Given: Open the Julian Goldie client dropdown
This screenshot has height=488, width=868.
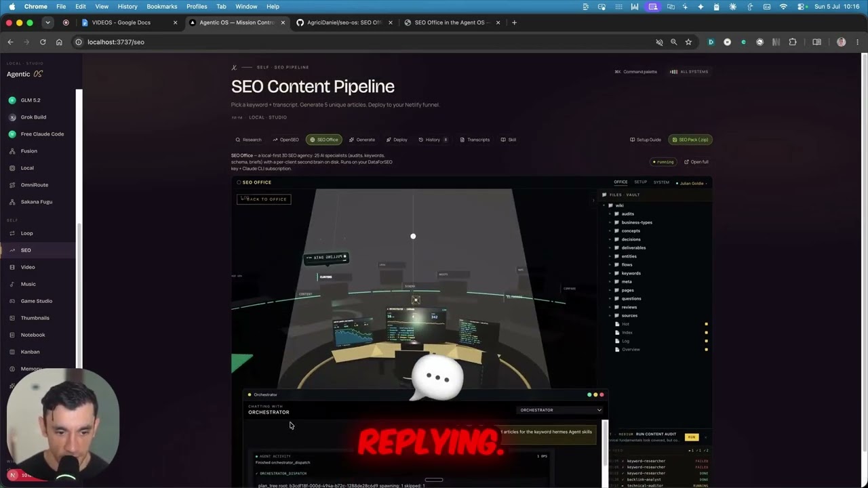Looking at the screenshot, I should pyautogui.click(x=692, y=183).
